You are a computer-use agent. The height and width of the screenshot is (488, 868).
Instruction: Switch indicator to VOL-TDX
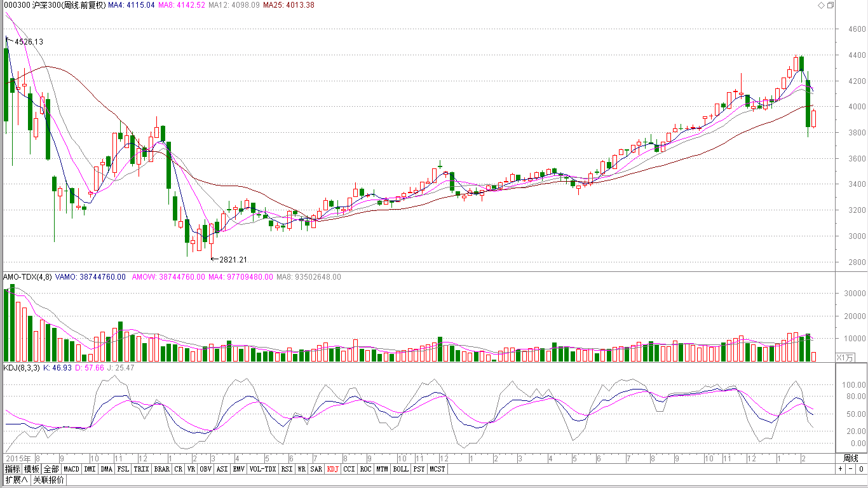(262, 469)
